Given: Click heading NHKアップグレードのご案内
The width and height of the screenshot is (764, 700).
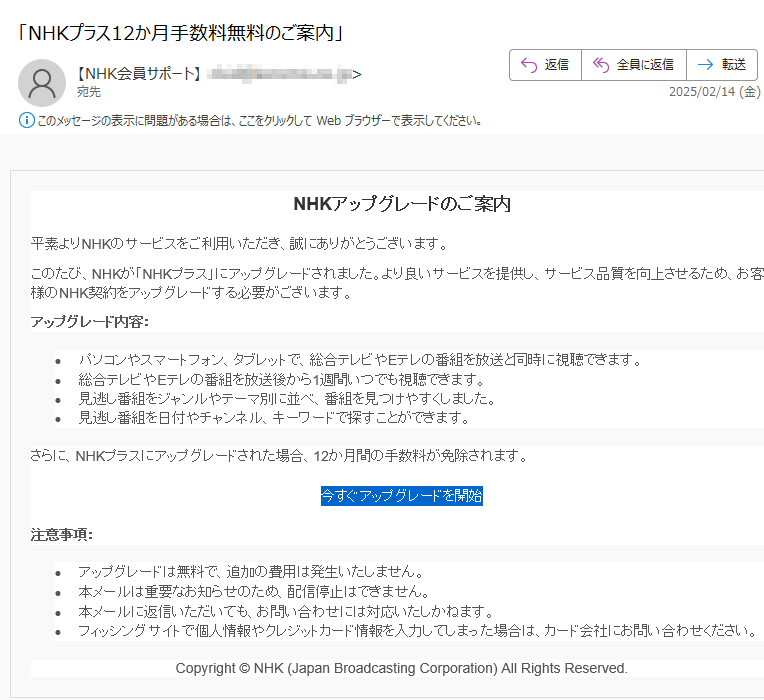Looking at the screenshot, I should pos(402,204).
